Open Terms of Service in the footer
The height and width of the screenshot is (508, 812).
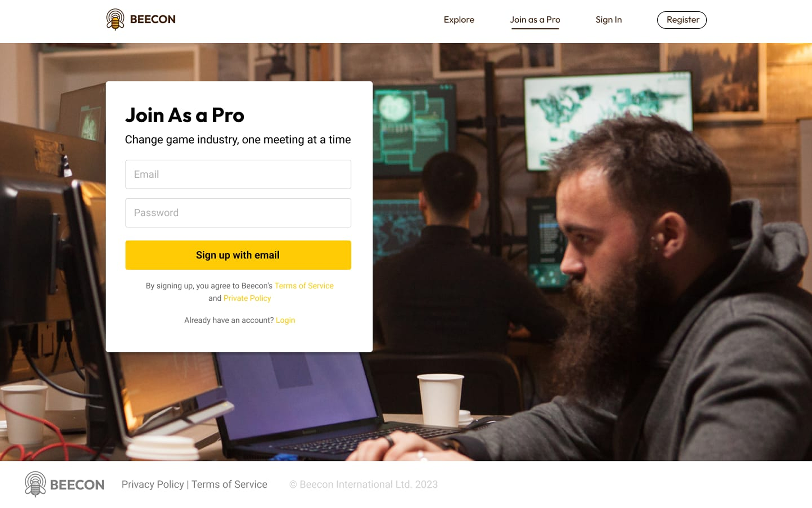(x=230, y=485)
